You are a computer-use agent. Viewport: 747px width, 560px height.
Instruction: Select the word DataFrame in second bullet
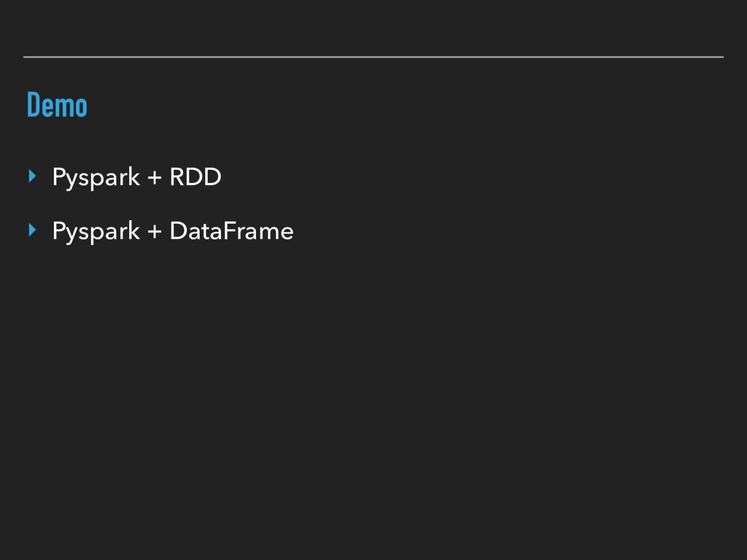point(231,232)
